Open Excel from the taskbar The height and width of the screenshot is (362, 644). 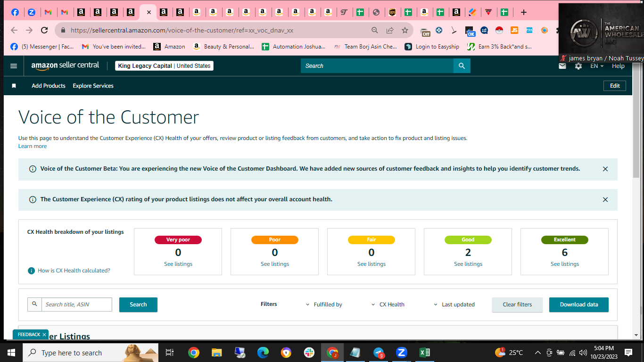pos(425,353)
